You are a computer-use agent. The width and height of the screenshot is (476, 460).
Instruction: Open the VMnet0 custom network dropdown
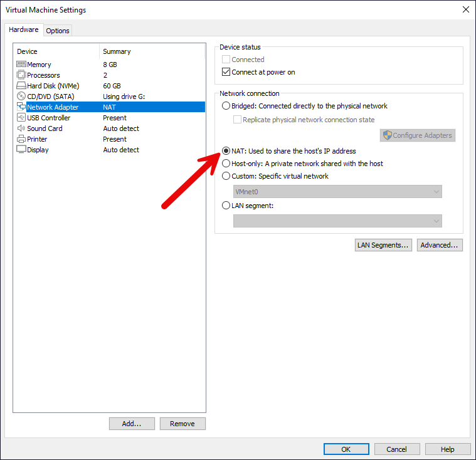pyautogui.click(x=337, y=192)
